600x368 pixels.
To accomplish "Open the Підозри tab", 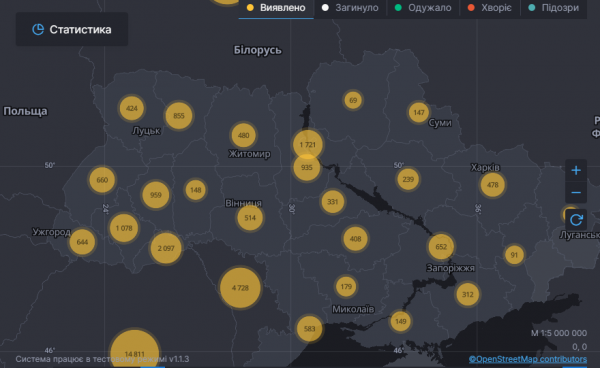I will (x=554, y=8).
